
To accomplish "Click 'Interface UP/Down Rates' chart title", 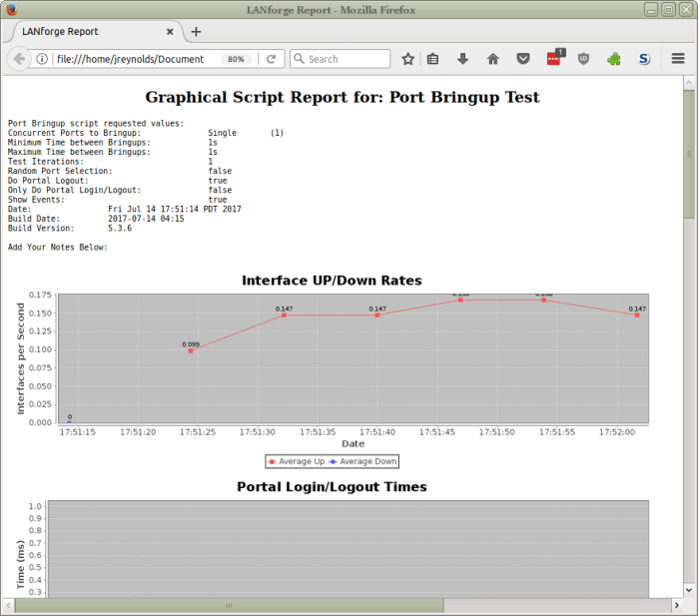I will click(x=332, y=281).
